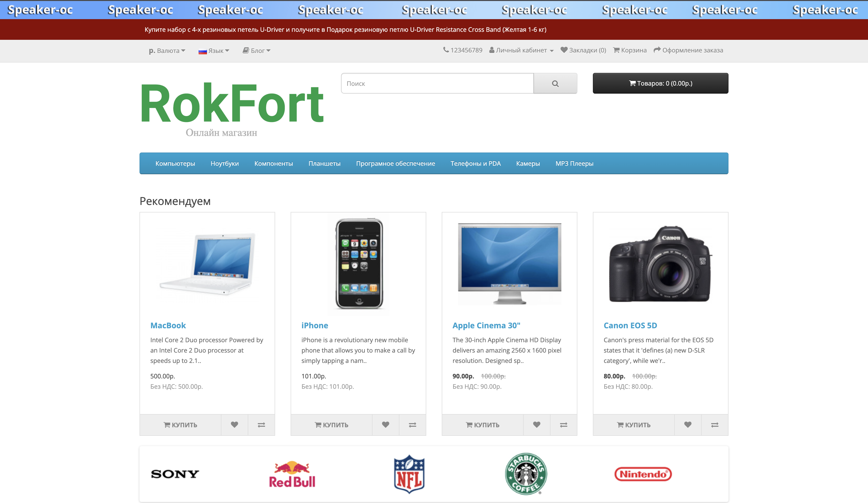
Task: Open the Личный кабинет account dropdown
Action: [521, 50]
